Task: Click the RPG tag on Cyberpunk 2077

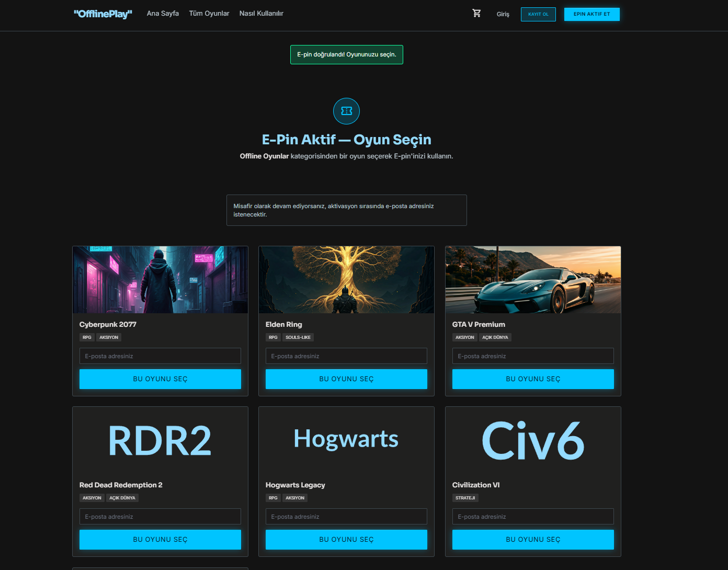Action: [x=87, y=338]
